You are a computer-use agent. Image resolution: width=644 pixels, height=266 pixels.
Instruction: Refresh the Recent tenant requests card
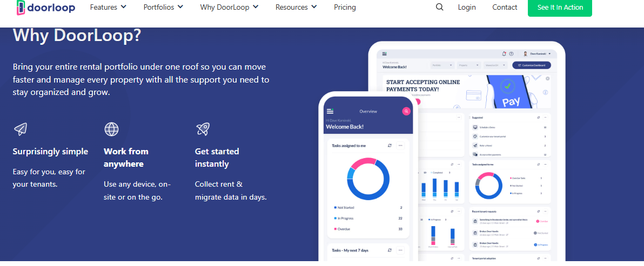(x=539, y=212)
